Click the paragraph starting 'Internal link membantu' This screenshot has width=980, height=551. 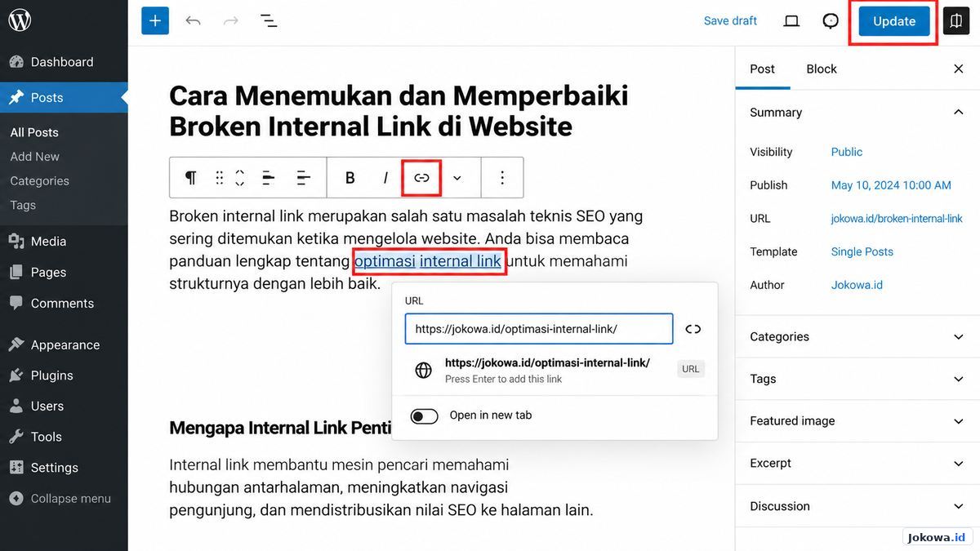381,487
